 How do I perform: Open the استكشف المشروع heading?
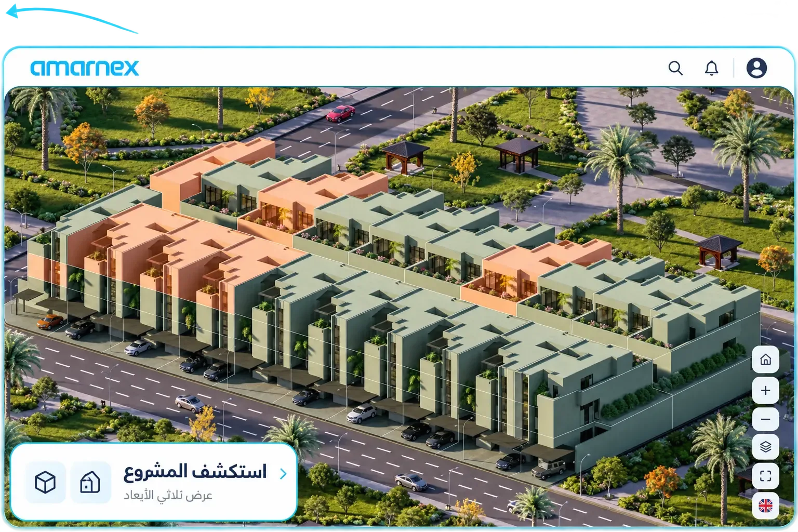click(195, 472)
